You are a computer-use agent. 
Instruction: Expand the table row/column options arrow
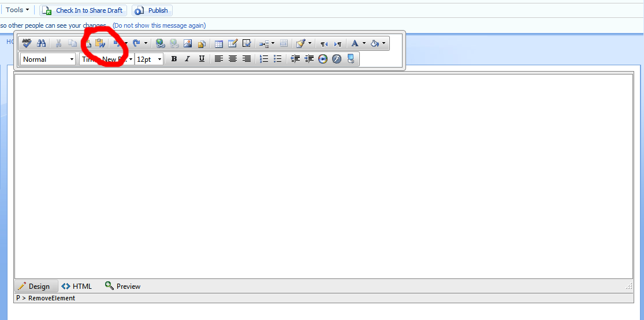[274, 43]
